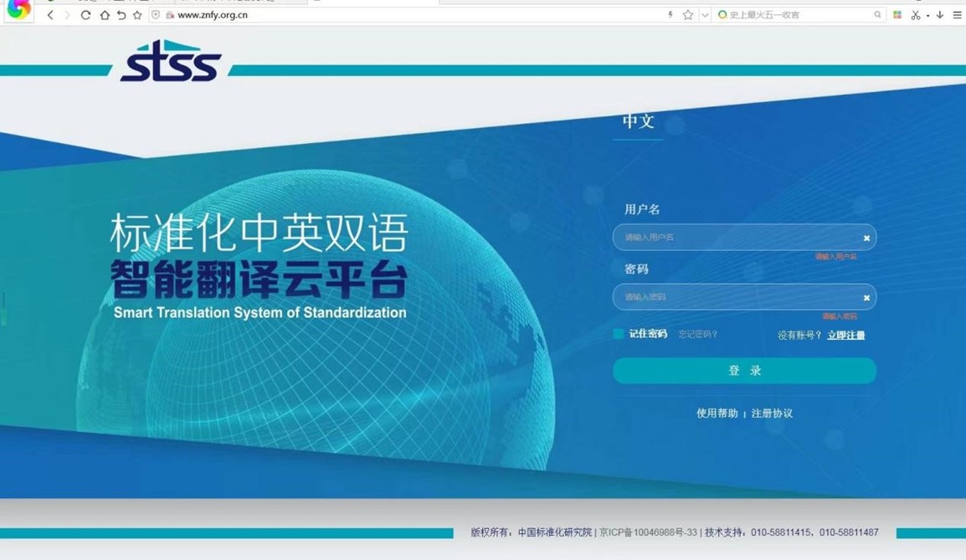This screenshot has height=560, width=966.
Task: Click the 技术支持 phone numbers text
Action: tap(792, 532)
